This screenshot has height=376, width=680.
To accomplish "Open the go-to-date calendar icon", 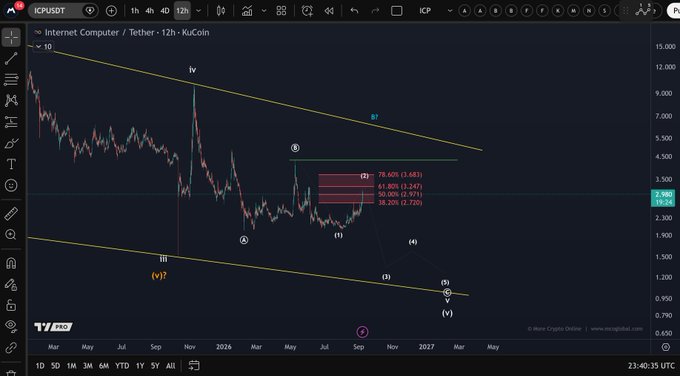I will click(194, 366).
